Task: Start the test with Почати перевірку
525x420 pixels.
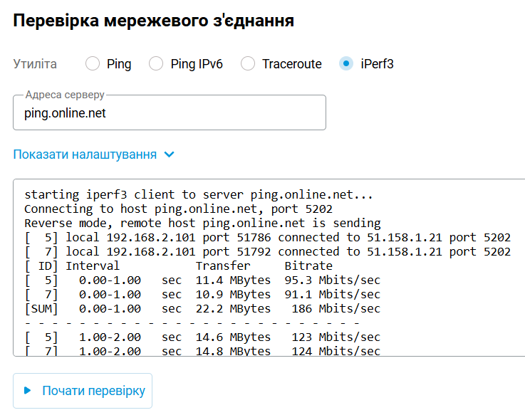Action: click(x=83, y=391)
